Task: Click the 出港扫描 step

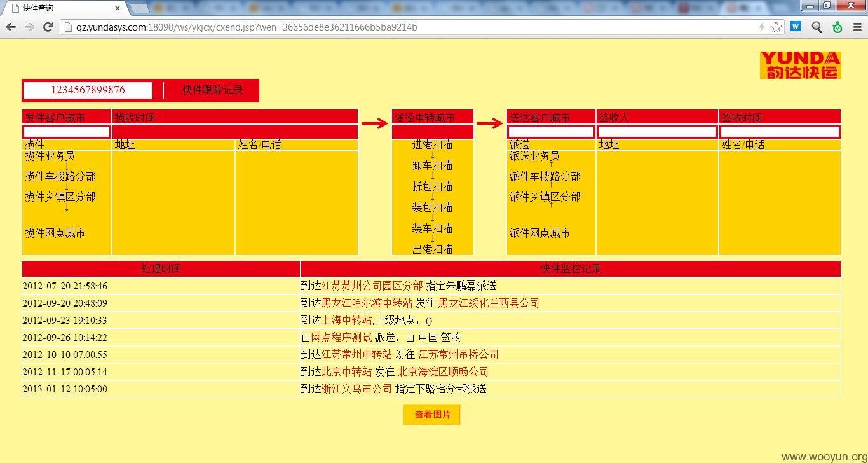Action: point(433,249)
